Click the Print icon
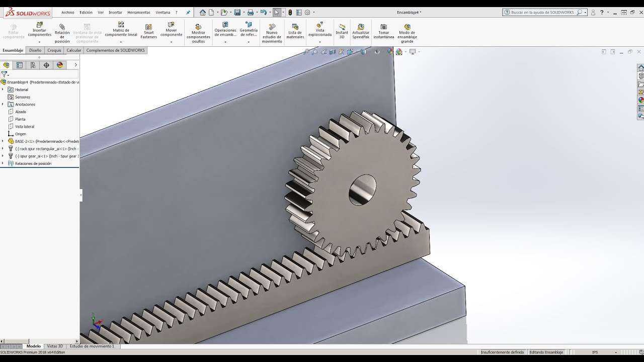 pyautogui.click(x=250, y=12)
